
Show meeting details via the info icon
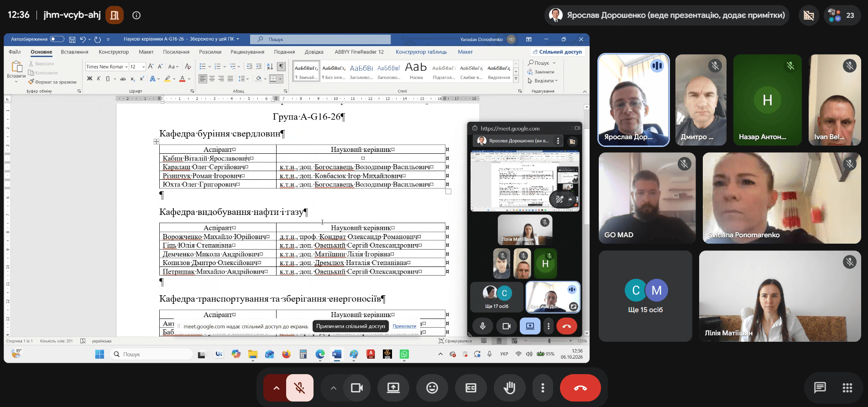tap(136, 15)
